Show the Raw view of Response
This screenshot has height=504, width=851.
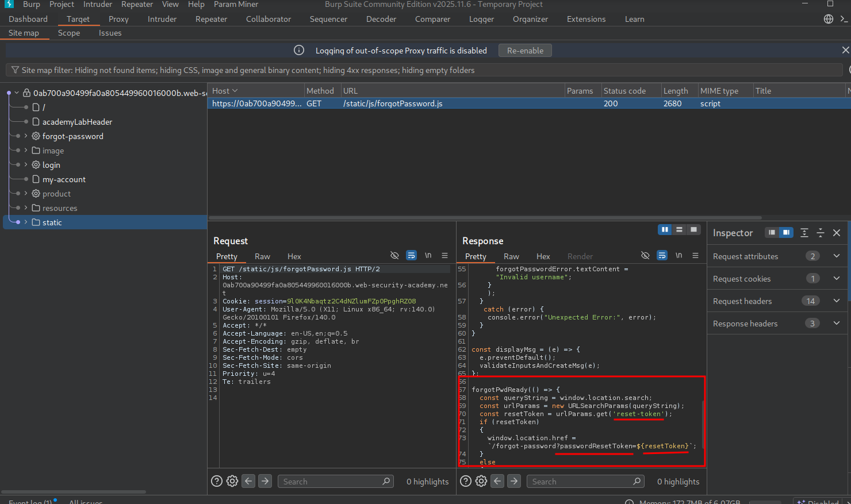511,256
